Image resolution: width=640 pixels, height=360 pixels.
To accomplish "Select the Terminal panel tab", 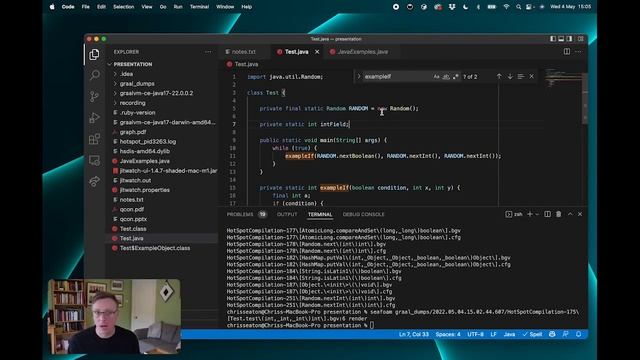I will (320, 214).
